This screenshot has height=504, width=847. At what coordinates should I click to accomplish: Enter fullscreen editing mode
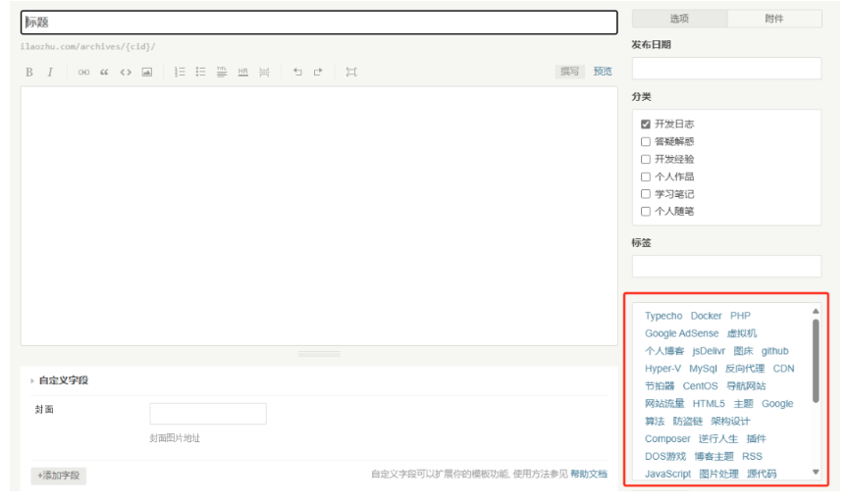(351, 73)
